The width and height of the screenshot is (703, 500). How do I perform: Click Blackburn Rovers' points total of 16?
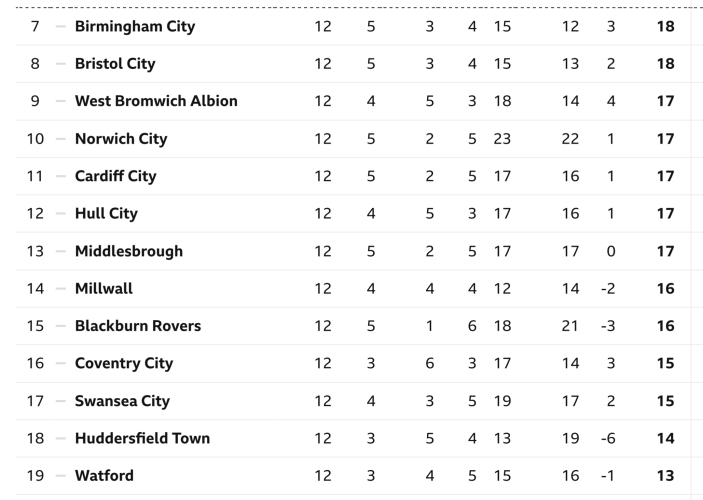pos(665,326)
